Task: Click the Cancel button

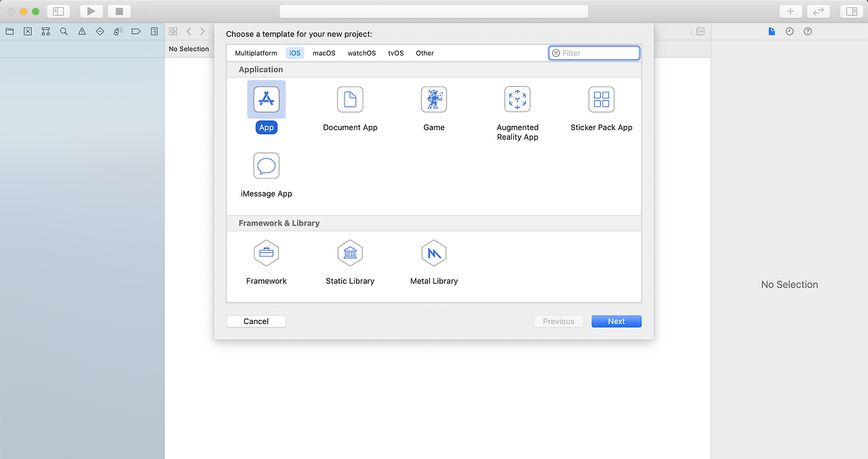Action: coord(256,321)
